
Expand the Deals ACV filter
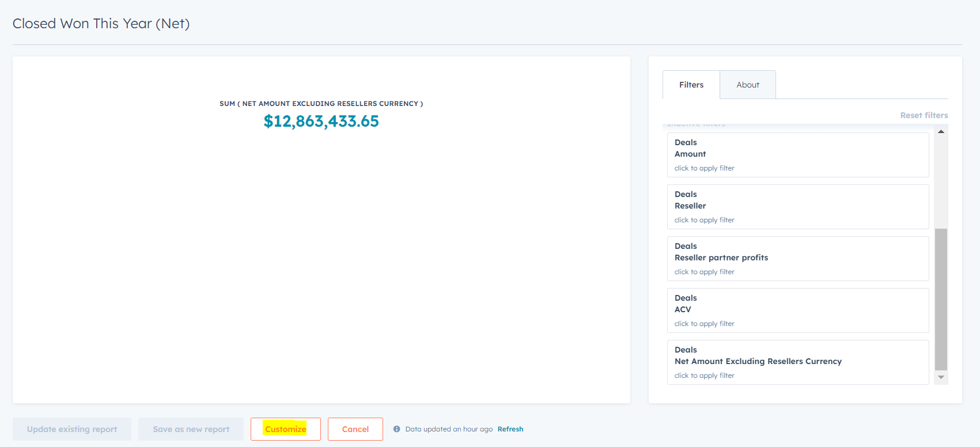[797, 310]
